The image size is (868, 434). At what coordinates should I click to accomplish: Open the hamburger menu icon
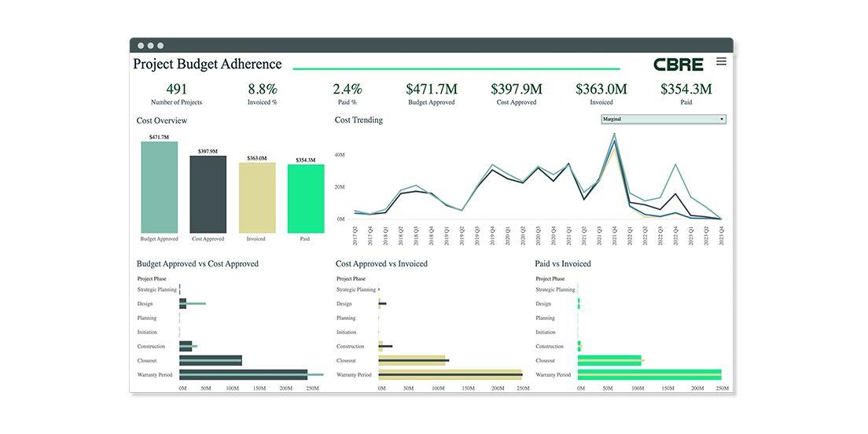721,61
